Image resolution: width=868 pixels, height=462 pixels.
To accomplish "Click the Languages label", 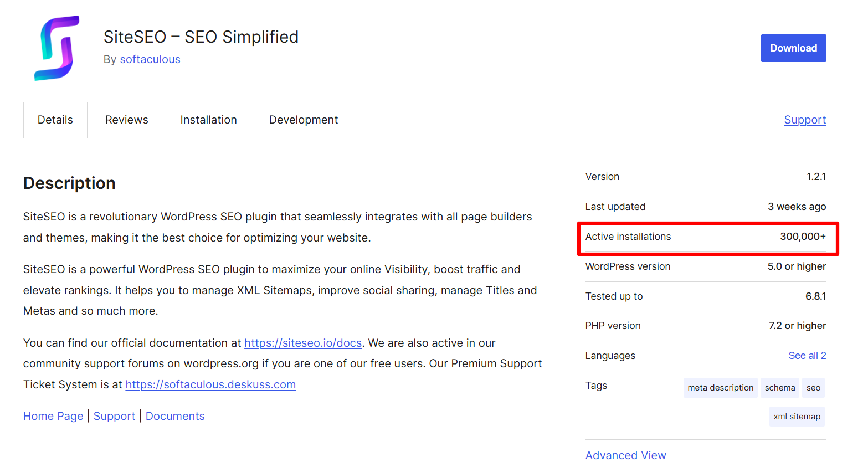I will pyautogui.click(x=610, y=356).
